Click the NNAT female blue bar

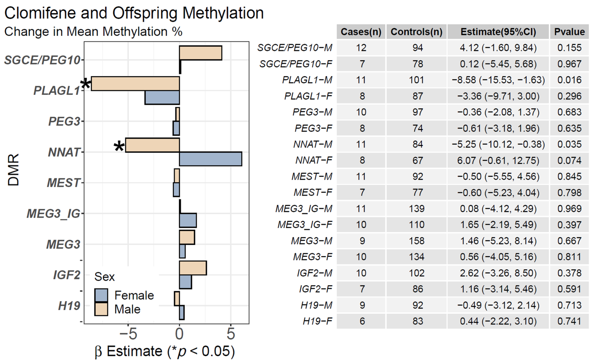210,159
